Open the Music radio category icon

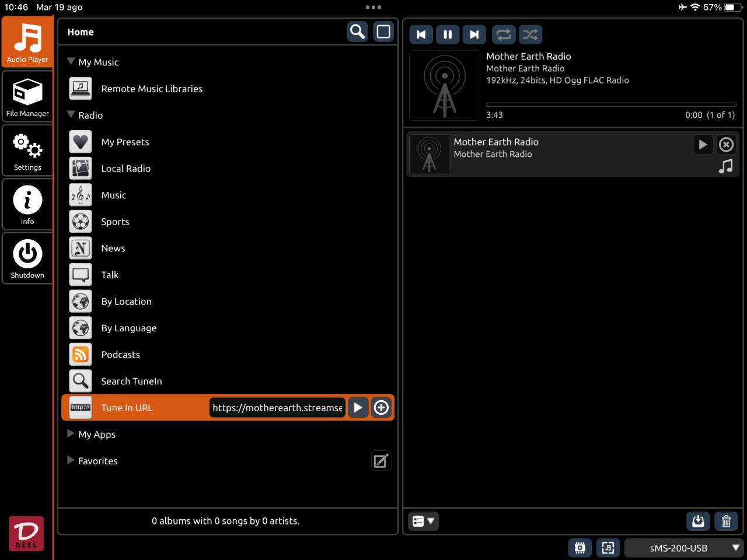point(81,195)
